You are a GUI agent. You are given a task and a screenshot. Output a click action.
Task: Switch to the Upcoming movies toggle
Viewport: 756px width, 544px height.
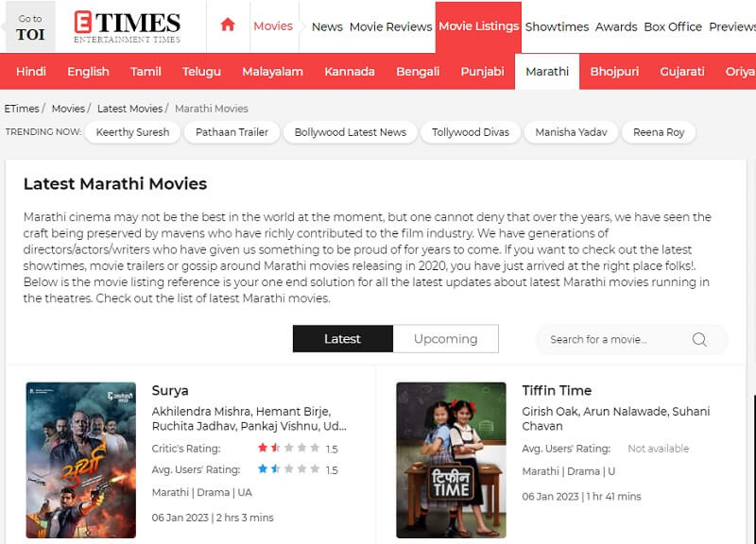point(445,339)
